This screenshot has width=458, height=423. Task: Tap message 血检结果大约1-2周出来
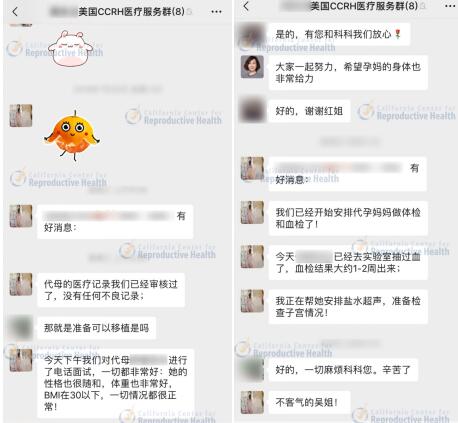click(x=348, y=263)
